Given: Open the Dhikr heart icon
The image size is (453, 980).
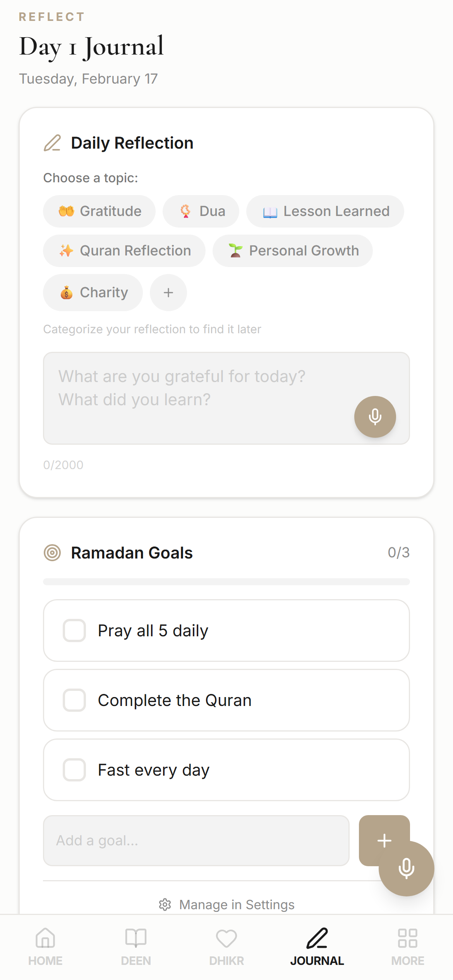Looking at the screenshot, I should [x=226, y=938].
